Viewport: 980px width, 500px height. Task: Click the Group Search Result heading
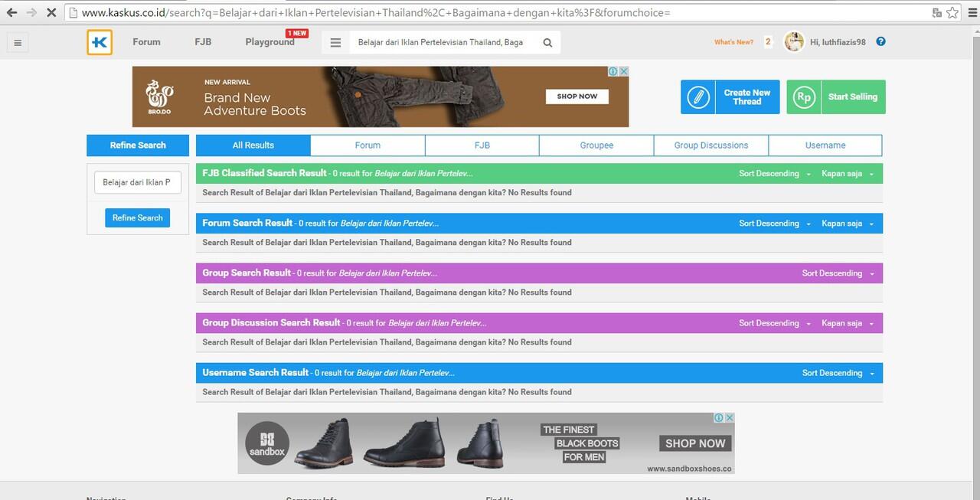[x=247, y=273]
